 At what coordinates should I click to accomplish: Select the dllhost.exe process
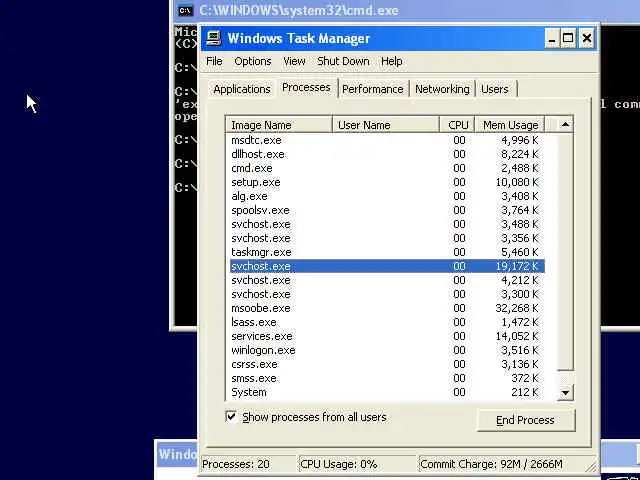click(386, 154)
